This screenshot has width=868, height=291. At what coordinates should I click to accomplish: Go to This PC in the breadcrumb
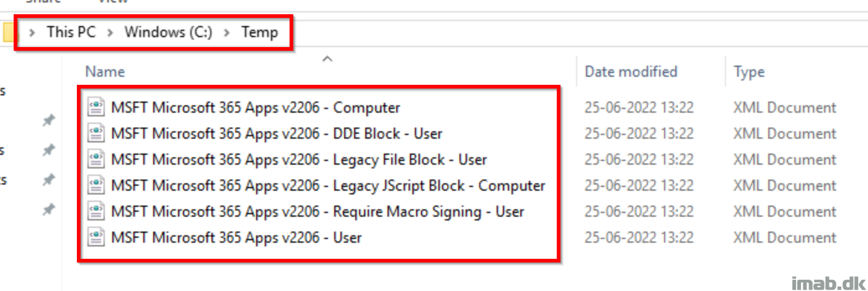click(x=71, y=32)
